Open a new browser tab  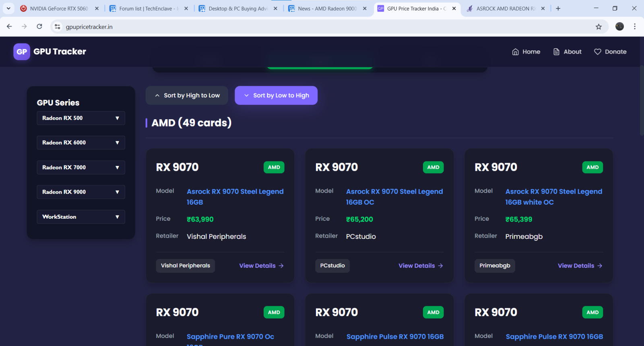558,8
